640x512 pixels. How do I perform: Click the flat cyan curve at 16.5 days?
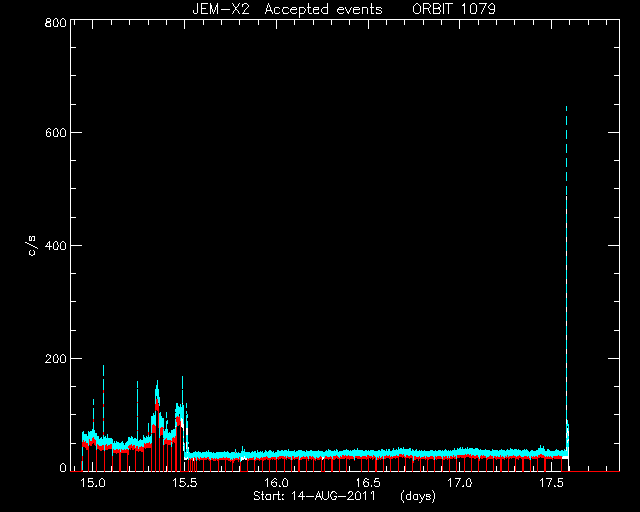pyautogui.click(x=368, y=452)
